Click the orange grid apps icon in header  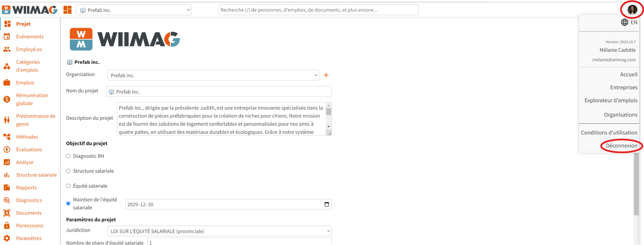pos(67,10)
